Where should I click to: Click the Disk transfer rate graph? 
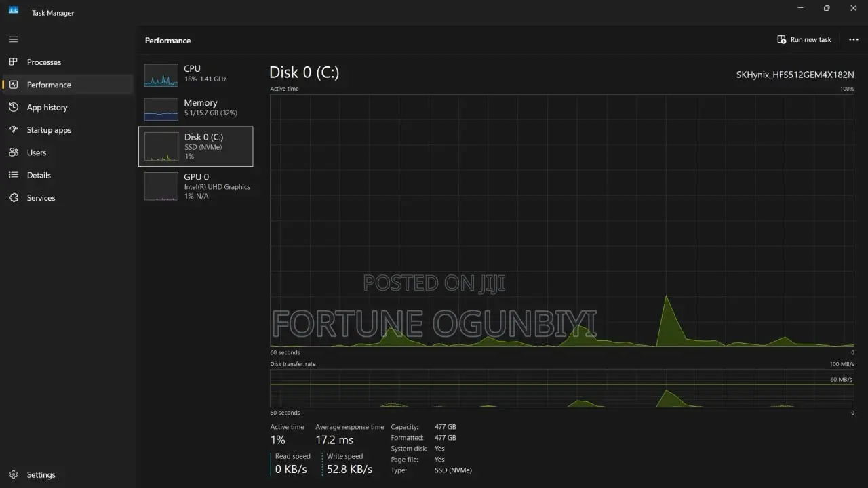[x=562, y=388]
